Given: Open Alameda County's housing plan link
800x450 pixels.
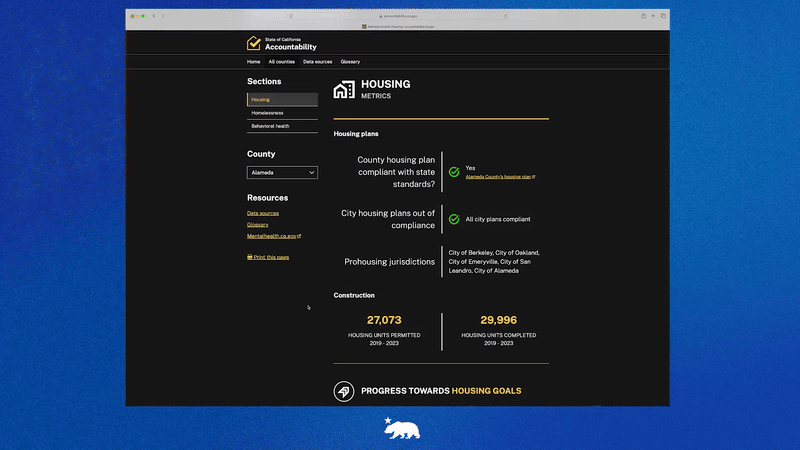Looking at the screenshot, I should click(x=498, y=177).
